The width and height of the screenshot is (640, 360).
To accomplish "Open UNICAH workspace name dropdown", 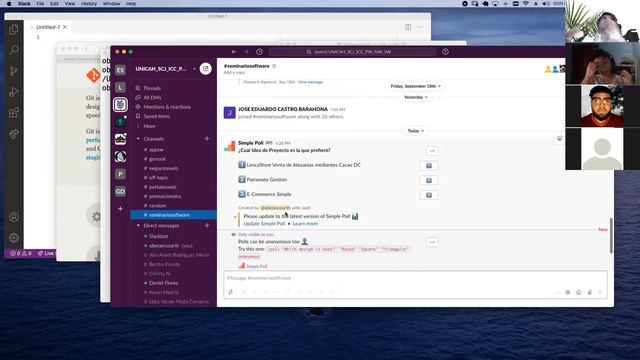I will click(x=165, y=69).
